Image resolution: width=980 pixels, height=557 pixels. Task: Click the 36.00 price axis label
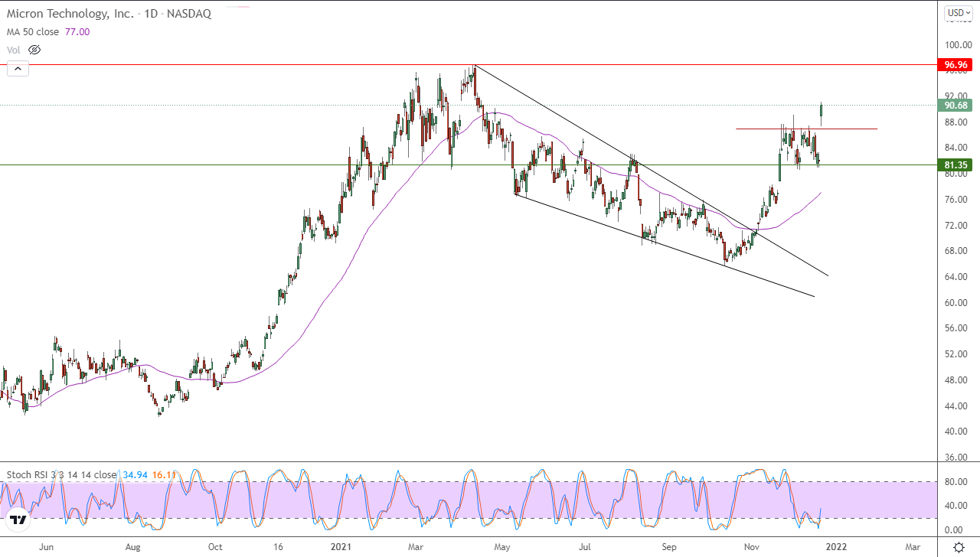coord(956,458)
